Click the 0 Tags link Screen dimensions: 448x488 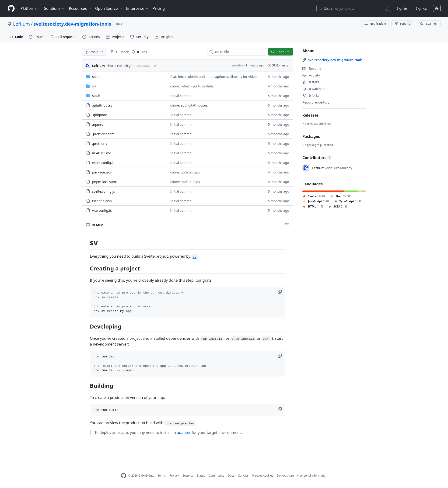pos(139,52)
